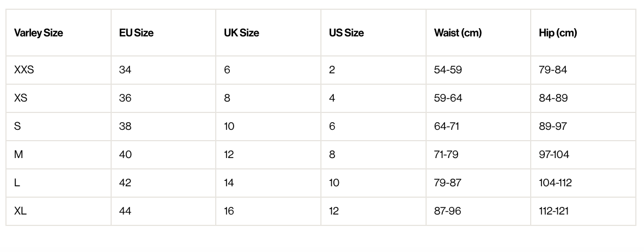The image size is (644, 252).
Task: Click hip measurement 104-112 cell
Action: (x=555, y=183)
